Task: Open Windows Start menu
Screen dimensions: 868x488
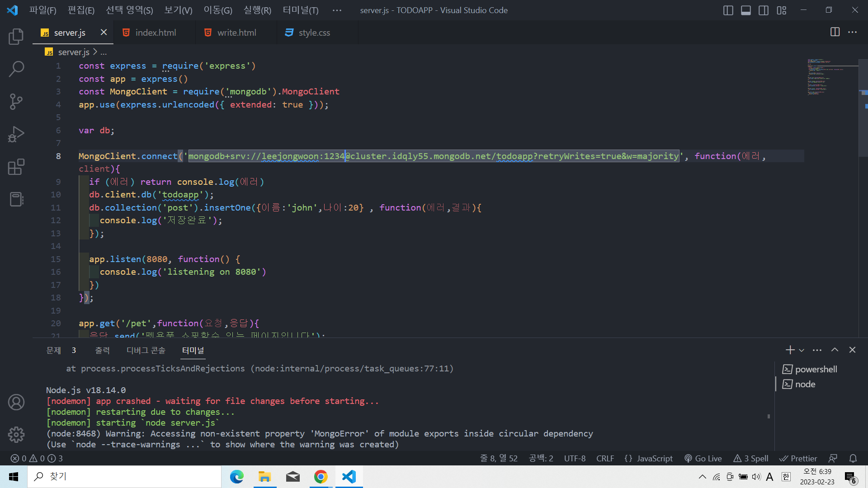Action: coord(14,477)
